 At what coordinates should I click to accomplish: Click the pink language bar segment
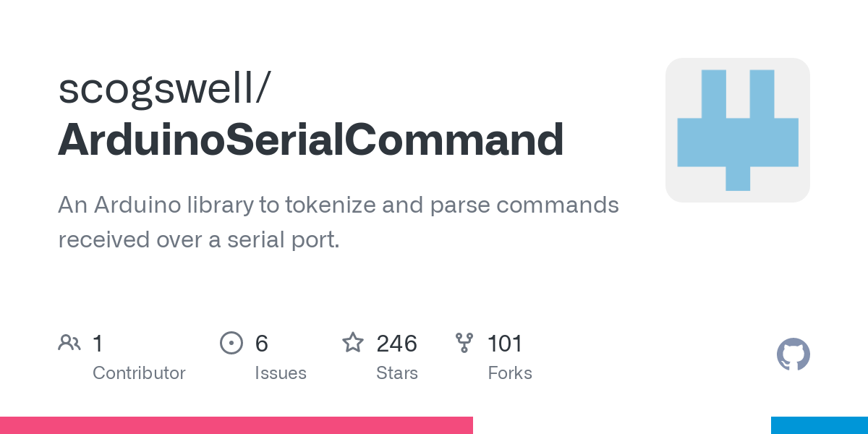(x=236, y=425)
